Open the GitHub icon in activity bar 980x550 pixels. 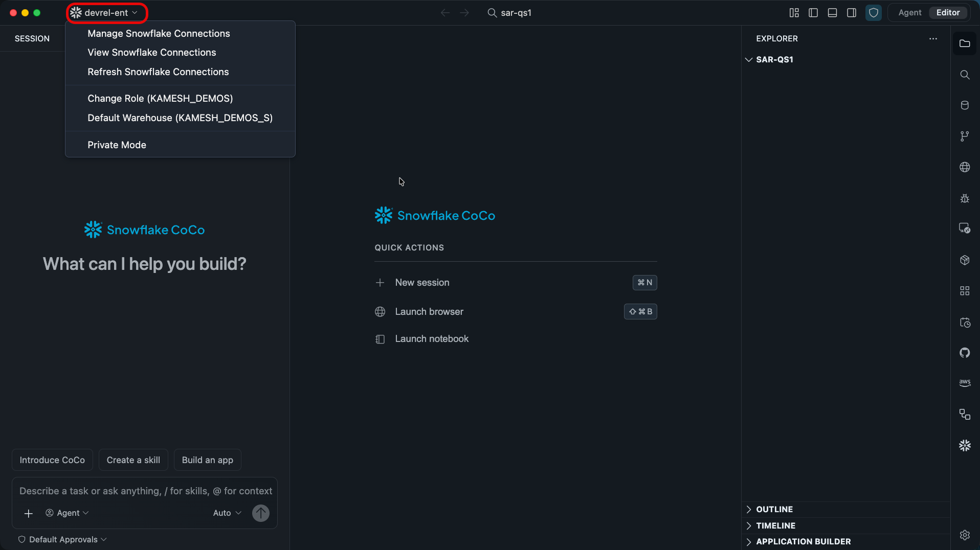coord(965,353)
